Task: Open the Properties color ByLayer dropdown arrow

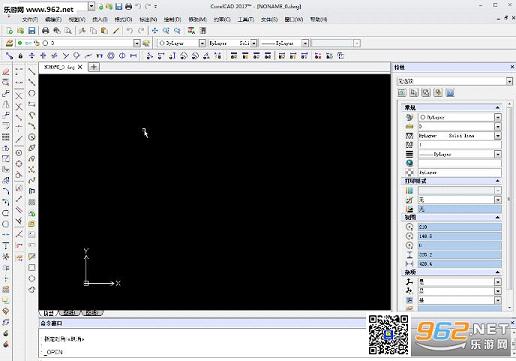Action: coord(498,117)
